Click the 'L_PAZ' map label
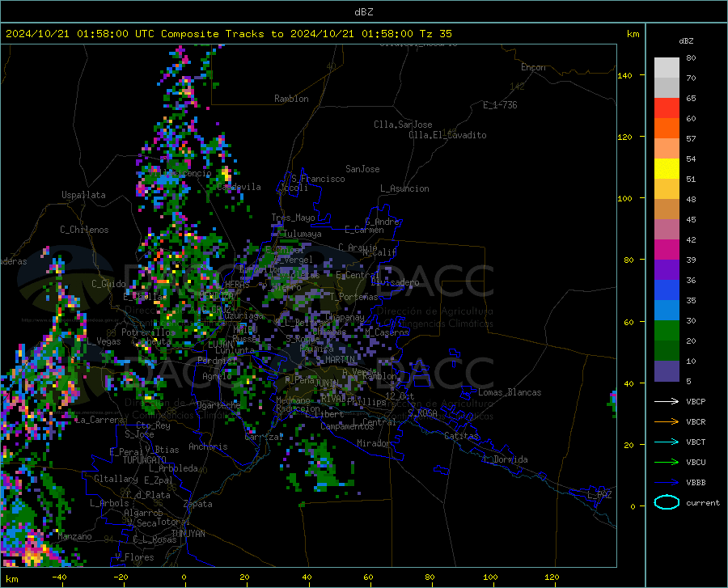Screen dimensions: 728x588 [x=599, y=495]
